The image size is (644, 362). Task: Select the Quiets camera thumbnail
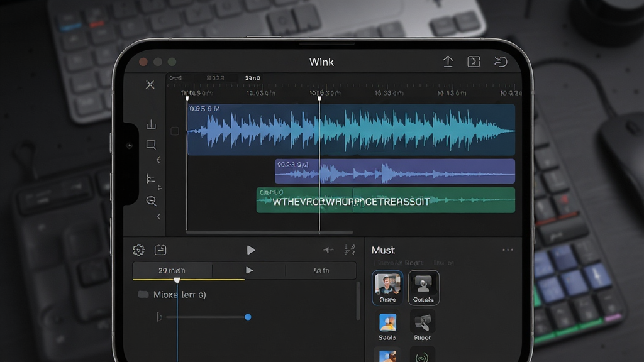click(423, 288)
